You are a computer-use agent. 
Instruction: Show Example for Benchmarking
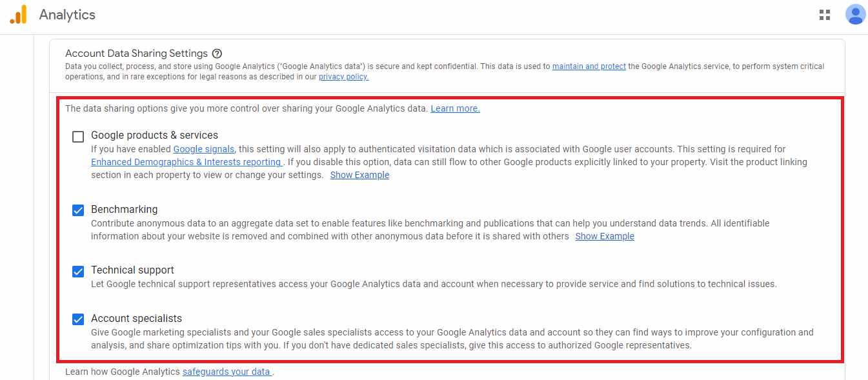coord(604,236)
